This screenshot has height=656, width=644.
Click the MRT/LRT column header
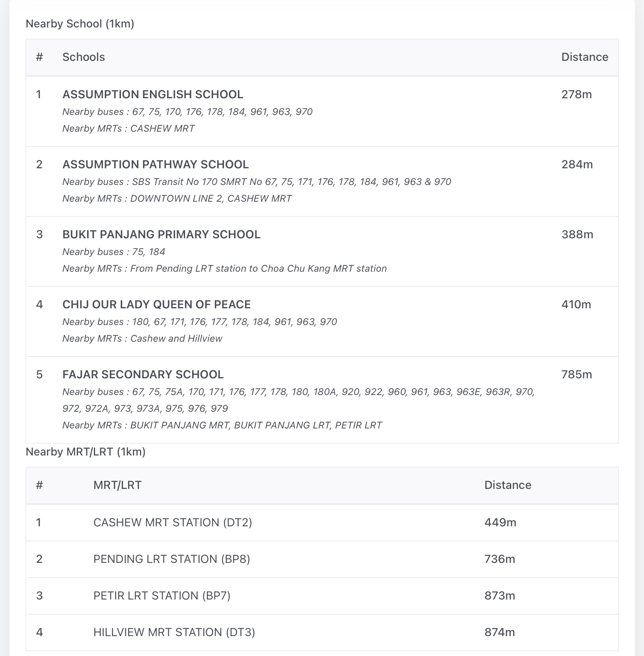click(117, 485)
